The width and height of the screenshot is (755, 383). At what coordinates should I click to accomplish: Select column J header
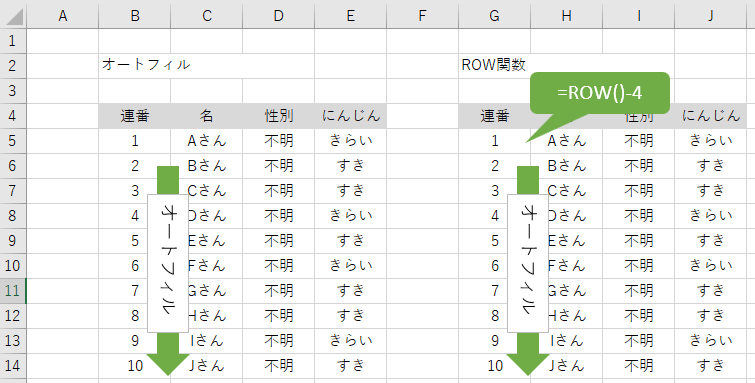(x=710, y=16)
